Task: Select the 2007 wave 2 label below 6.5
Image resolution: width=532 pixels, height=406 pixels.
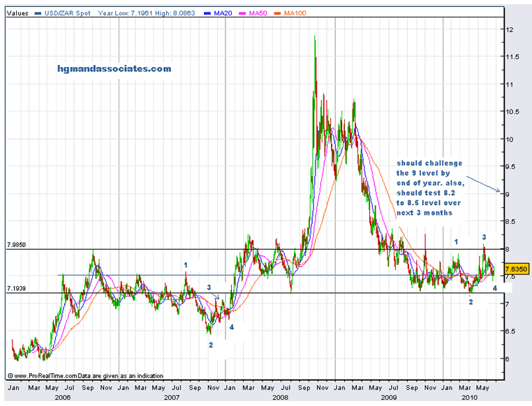Action: click(211, 345)
